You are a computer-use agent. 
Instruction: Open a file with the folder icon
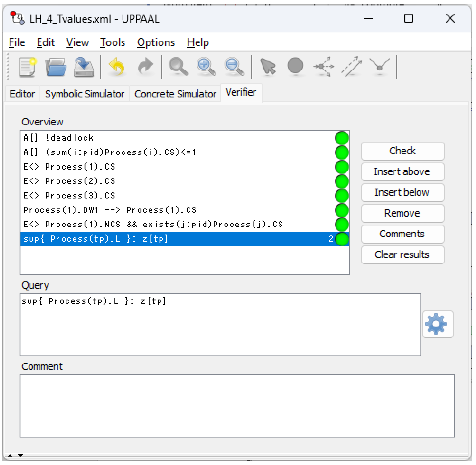point(56,67)
